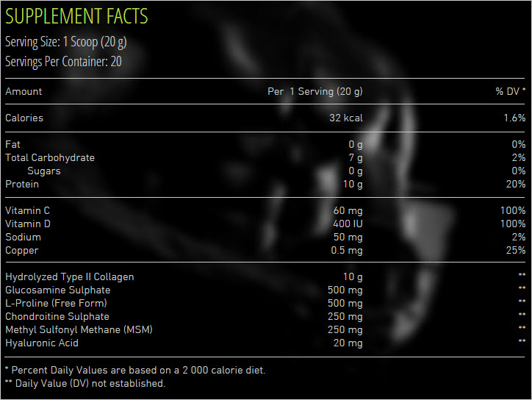Click Hydrolyzed Type II Collagen label

pyautogui.click(x=69, y=277)
